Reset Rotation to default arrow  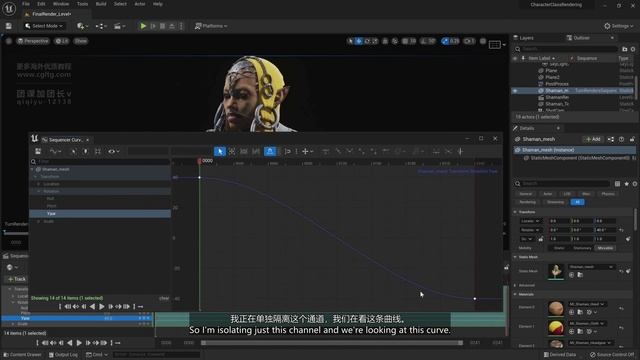pyautogui.click(x=621, y=230)
